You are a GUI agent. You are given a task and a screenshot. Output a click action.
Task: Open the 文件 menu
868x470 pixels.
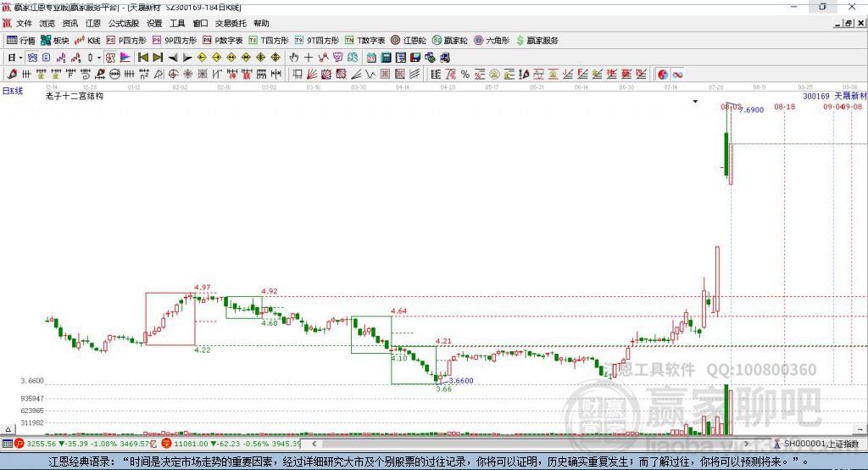(x=24, y=23)
